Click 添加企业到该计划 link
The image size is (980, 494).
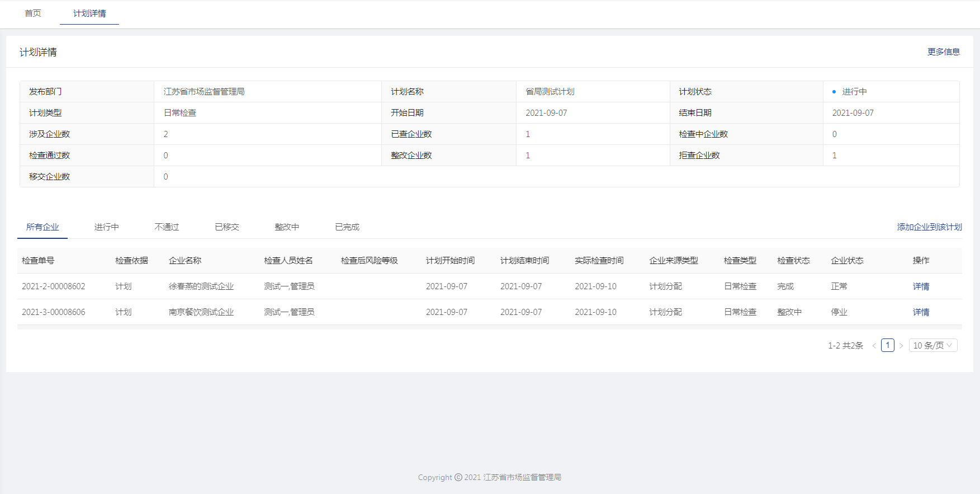pyautogui.click(x=929, y=227)
